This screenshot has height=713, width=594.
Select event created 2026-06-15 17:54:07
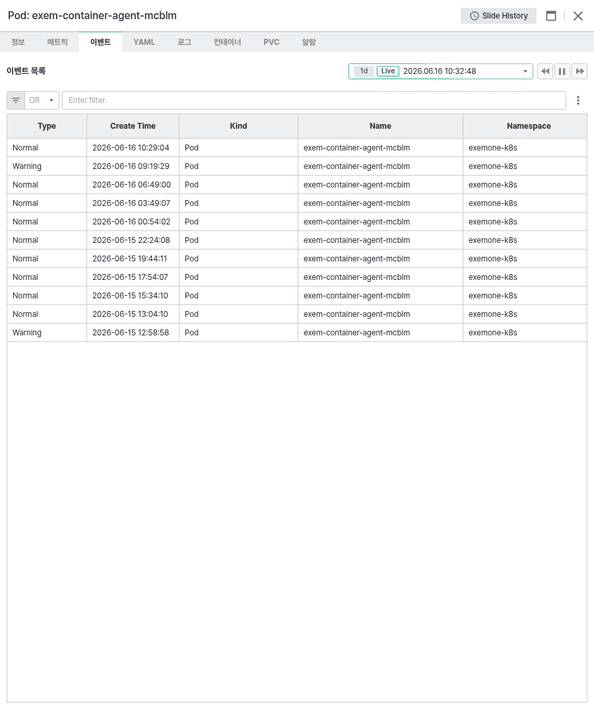pyautogui.click(x=297, y=277)
